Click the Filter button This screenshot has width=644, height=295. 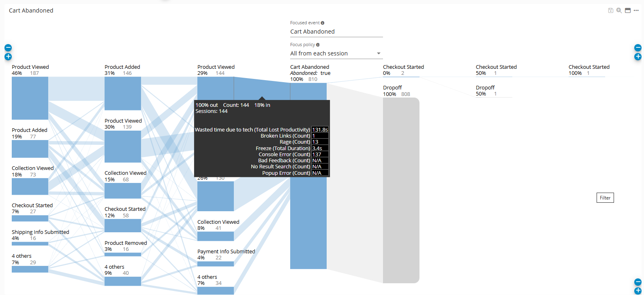605,198
